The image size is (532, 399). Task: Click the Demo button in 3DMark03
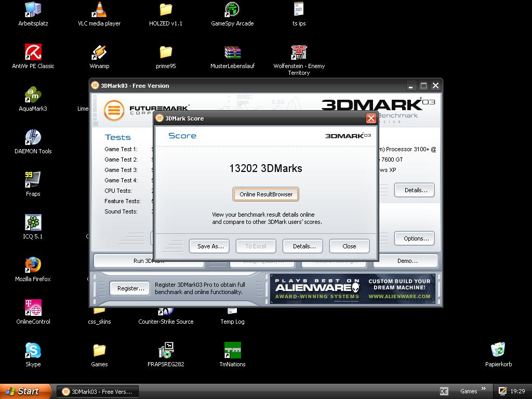pos(406,261)
